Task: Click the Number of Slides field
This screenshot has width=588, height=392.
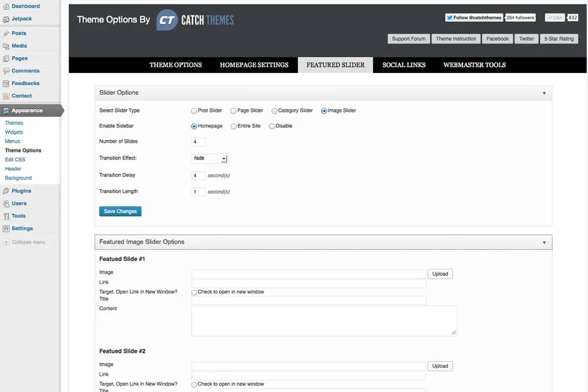Action: [198, 142]
